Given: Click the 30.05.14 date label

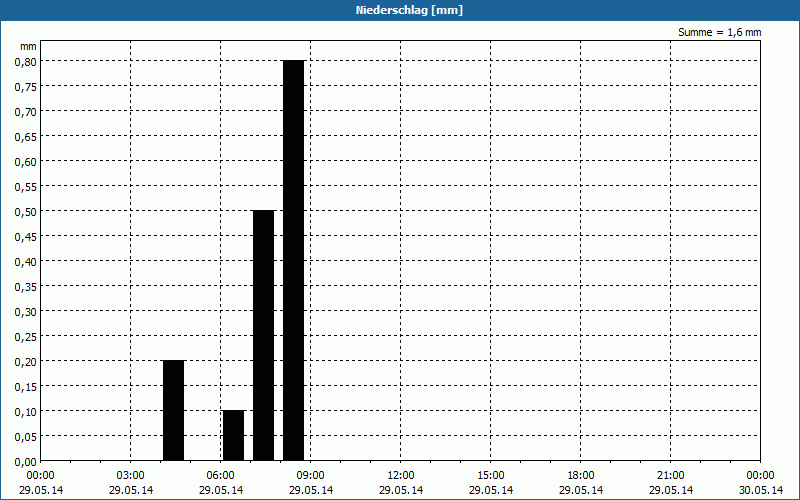Looking at the screenshot, I should [761, 490].
